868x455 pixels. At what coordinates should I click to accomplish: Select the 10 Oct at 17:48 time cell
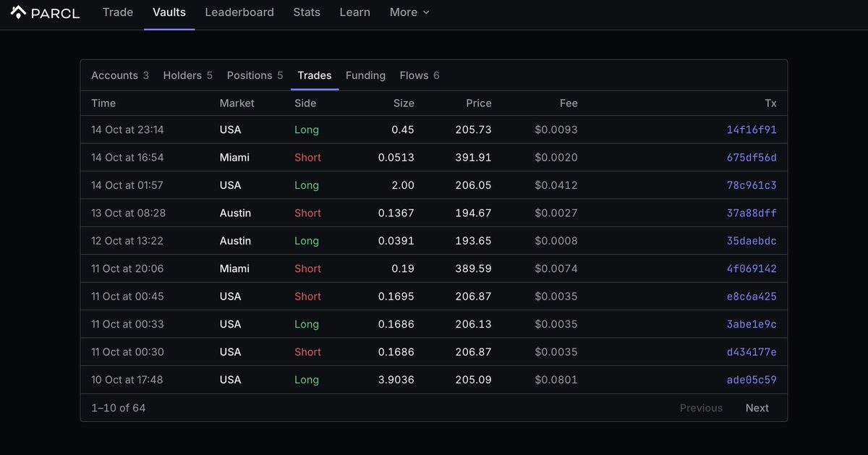point(127,380)
